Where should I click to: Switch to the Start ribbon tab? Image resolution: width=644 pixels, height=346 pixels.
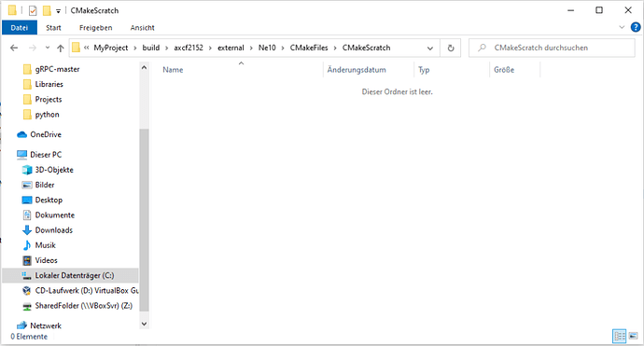click(53, 27)
